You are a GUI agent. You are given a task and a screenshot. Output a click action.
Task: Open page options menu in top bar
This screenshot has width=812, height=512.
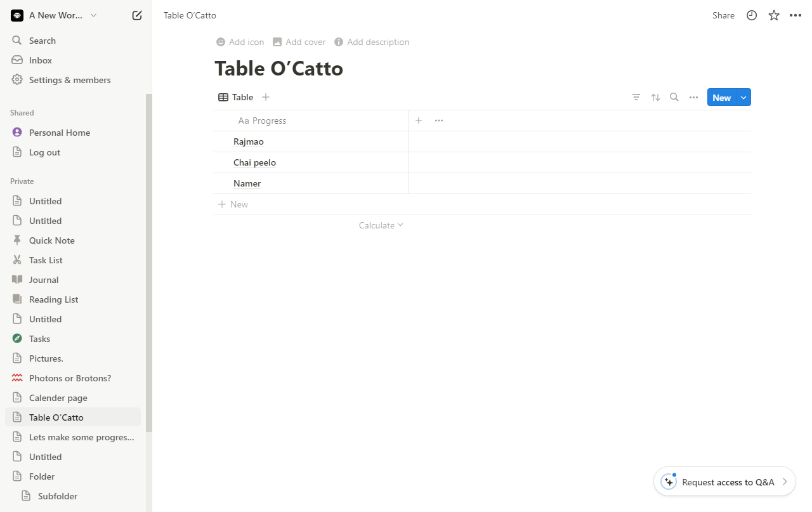pos(796,15)
